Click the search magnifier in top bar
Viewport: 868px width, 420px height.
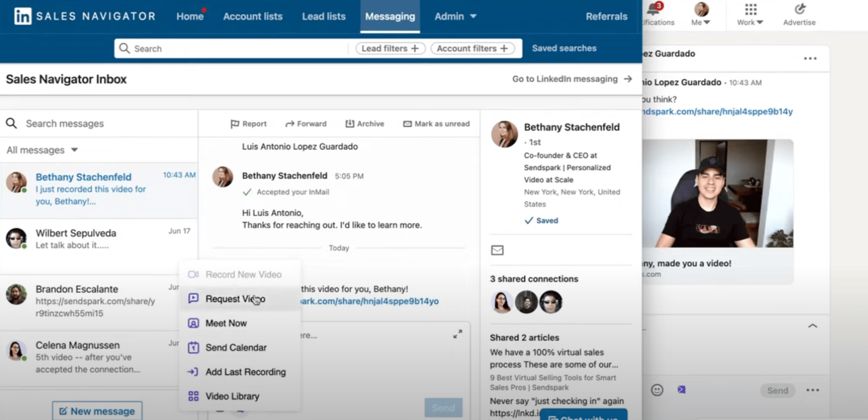coord(124,48)
